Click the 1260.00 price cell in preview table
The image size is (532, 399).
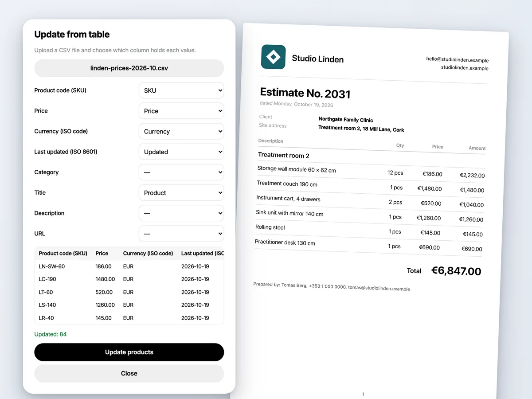click(x=105, y=305)
